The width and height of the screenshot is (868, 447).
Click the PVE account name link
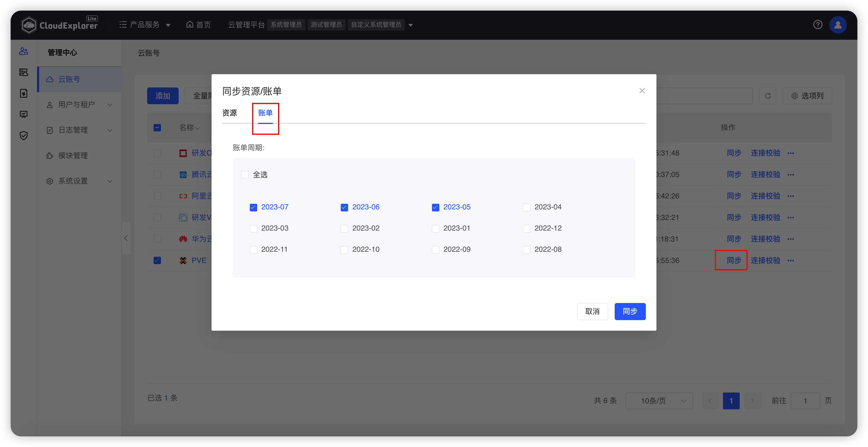click(x=199, y=261)
